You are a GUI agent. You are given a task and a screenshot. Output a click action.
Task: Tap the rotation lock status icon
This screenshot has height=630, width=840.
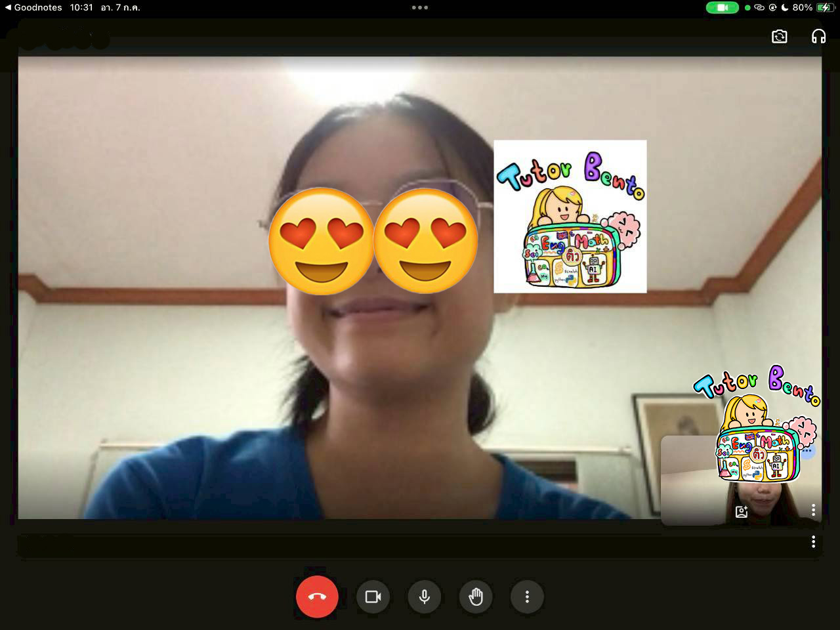tap(772, 8)
